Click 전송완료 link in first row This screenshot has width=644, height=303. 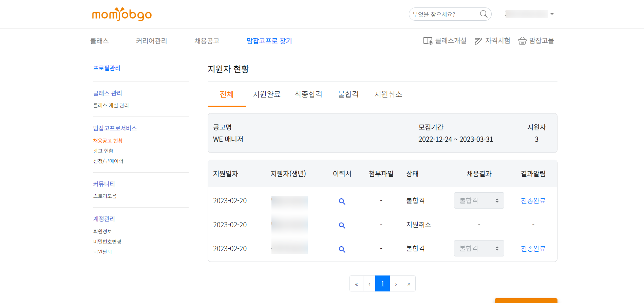[x=533, y=201]
